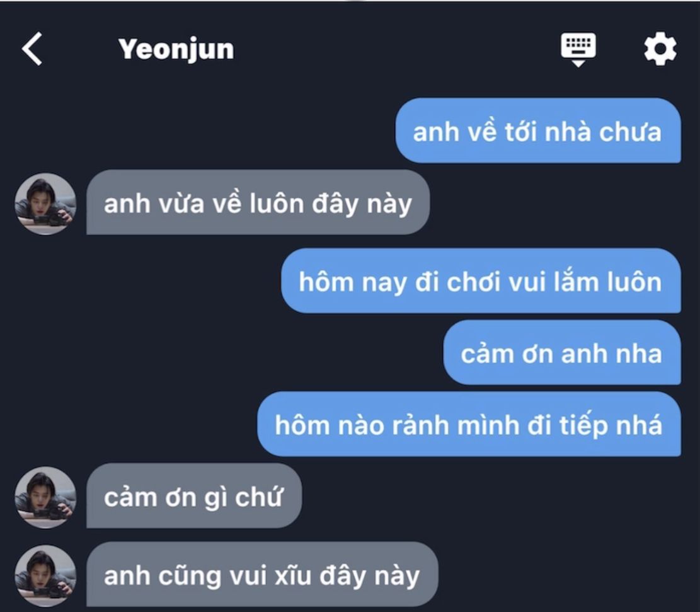Screen dimensions: 700x612
Task: Tap avatar beside 'anh cũng vui xĩu đây này'
Action: click(x=45, y=575)
